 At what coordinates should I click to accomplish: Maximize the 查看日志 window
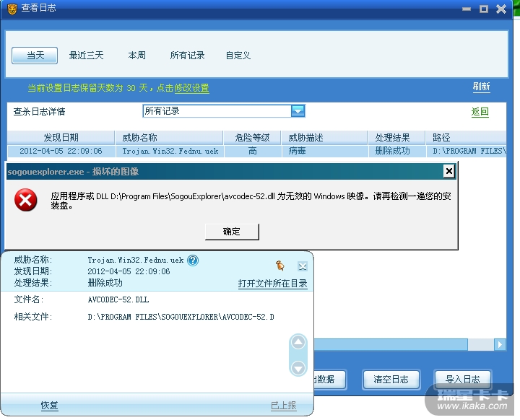point(484,9)
